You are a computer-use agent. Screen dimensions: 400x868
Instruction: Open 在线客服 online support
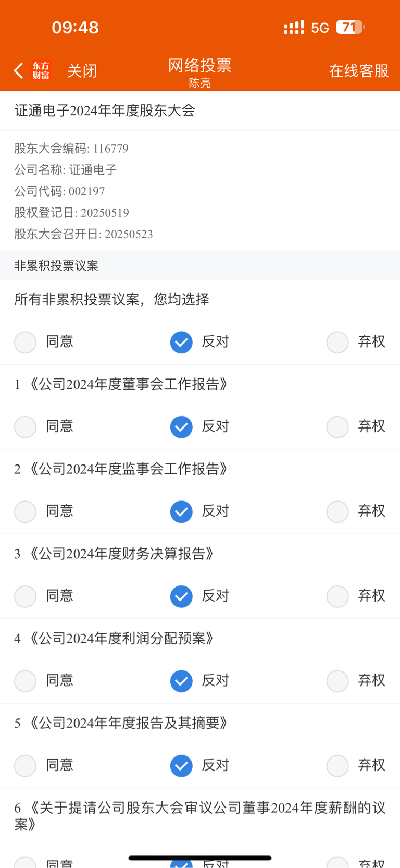(359, 70)
